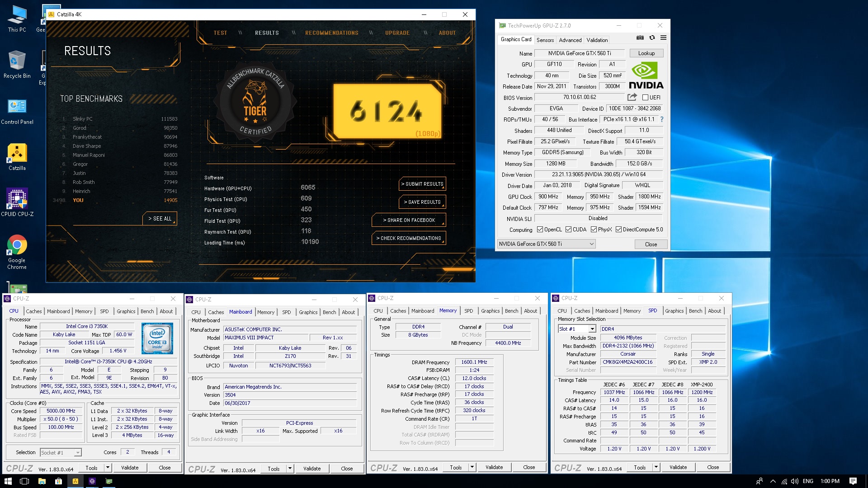868x488 pixels.
Task: Switch to Advanced tab in GPU-Z
Action: tap(570, 40)
